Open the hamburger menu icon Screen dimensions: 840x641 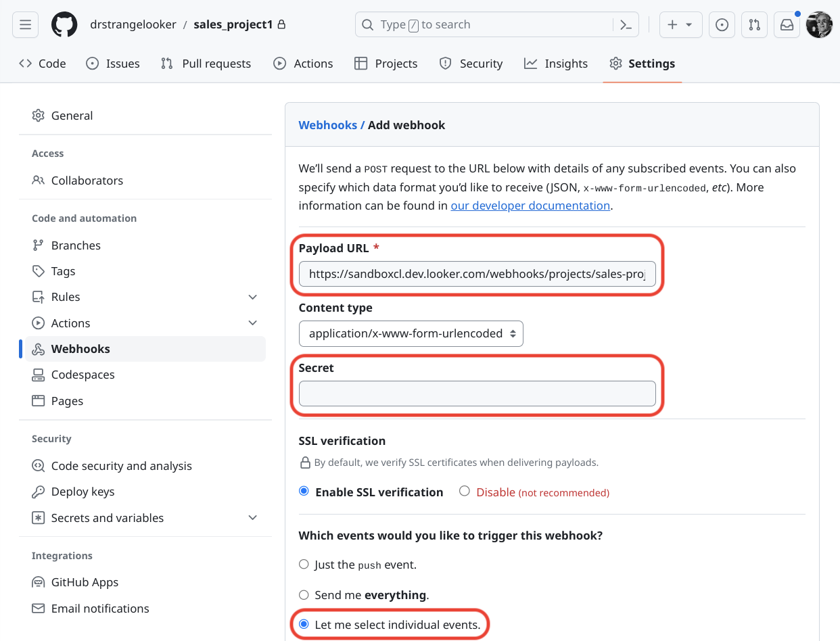[x=25, y=24]
